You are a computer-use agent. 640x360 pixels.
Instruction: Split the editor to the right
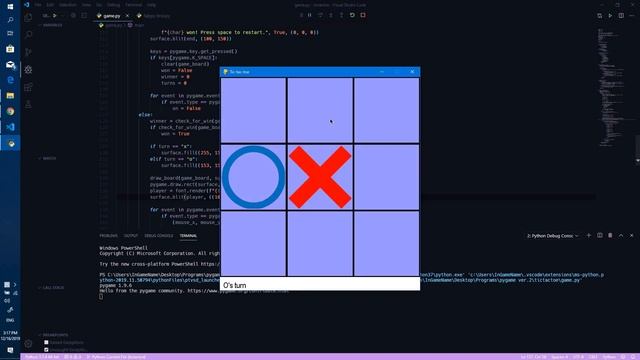[x=621, y=16]
